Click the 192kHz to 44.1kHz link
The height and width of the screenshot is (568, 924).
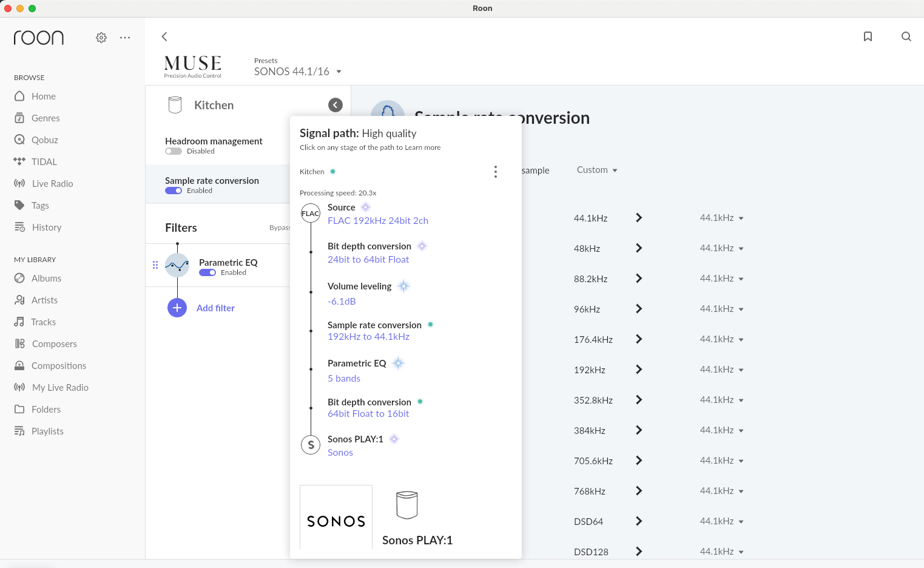pos(368,337)
